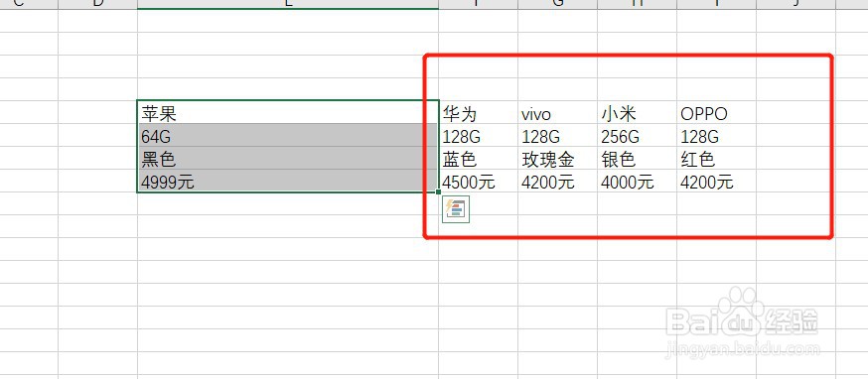Select the cell containing 银色

tap(638, 158)
